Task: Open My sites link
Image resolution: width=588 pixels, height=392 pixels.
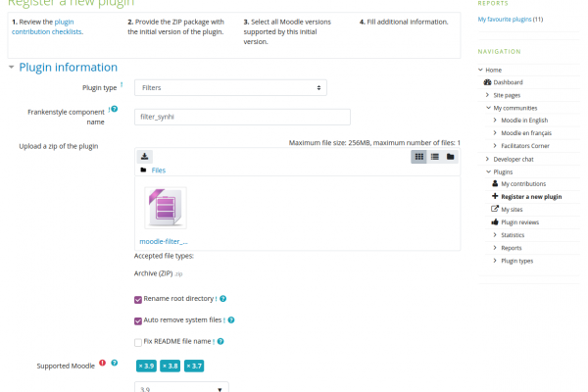Action: [512, 210]
